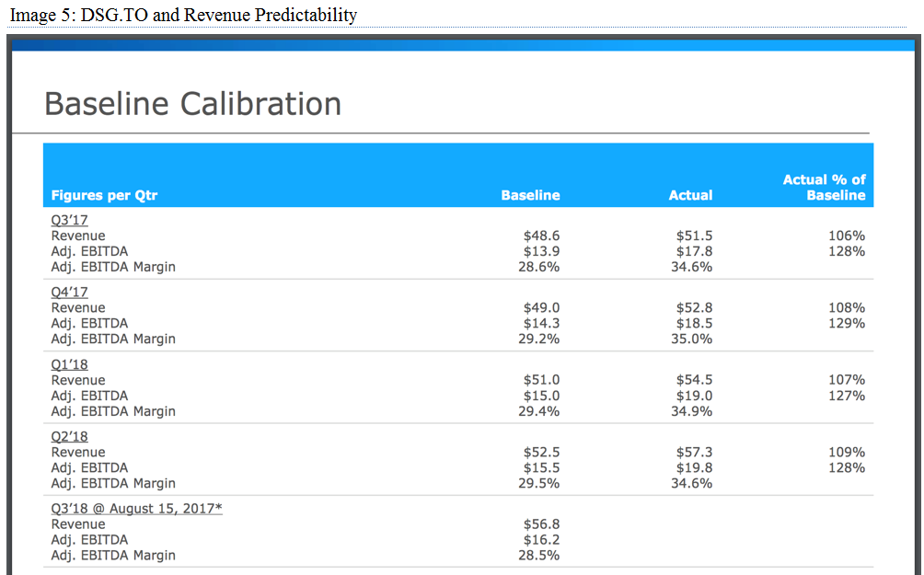The height and width of the screenshot is (575, 924).
Task: Select the $19.0 actual Adj. EBITDA value
Action: 694,396
